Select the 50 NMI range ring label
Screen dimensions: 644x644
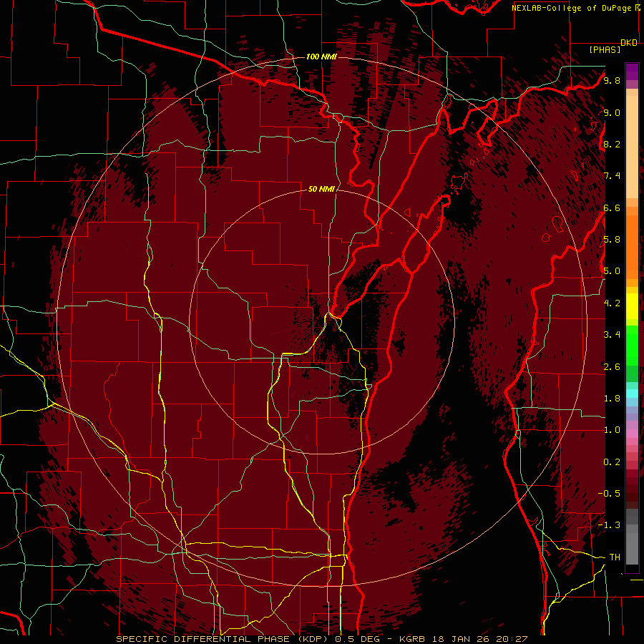click(x=321, y=189)
